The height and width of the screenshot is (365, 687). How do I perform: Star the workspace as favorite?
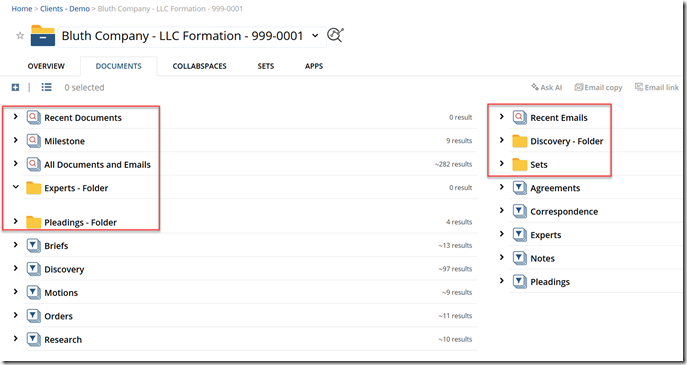20,35
